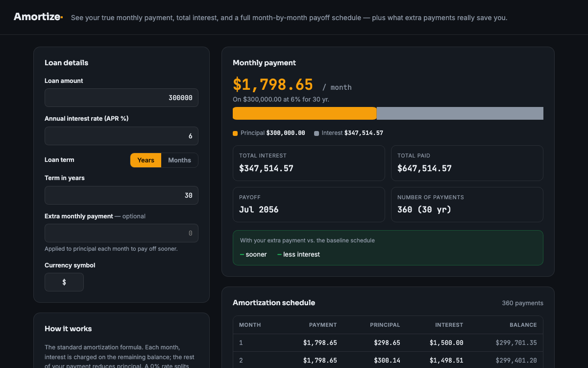The height and width of the screenshot is (368, 588).
Task: Click the "Loan details" heading
Action: pyautogui.click(x=67, y=63)
